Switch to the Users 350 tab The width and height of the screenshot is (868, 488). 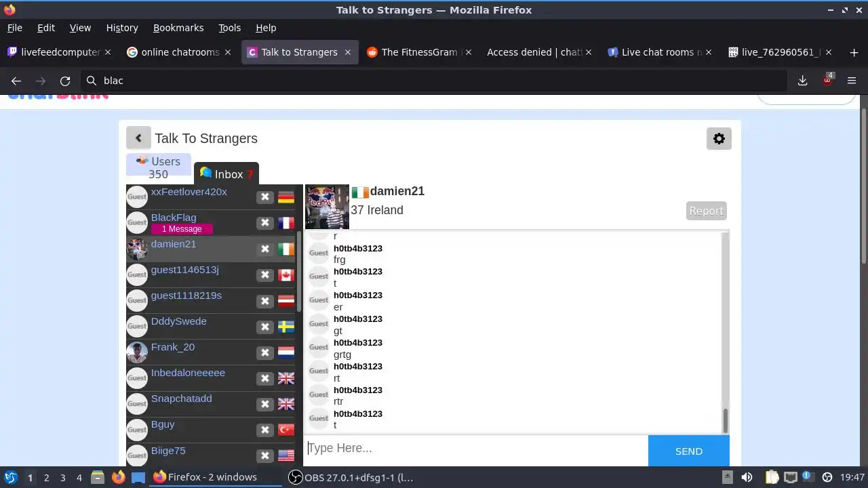(x=159, y=167)
